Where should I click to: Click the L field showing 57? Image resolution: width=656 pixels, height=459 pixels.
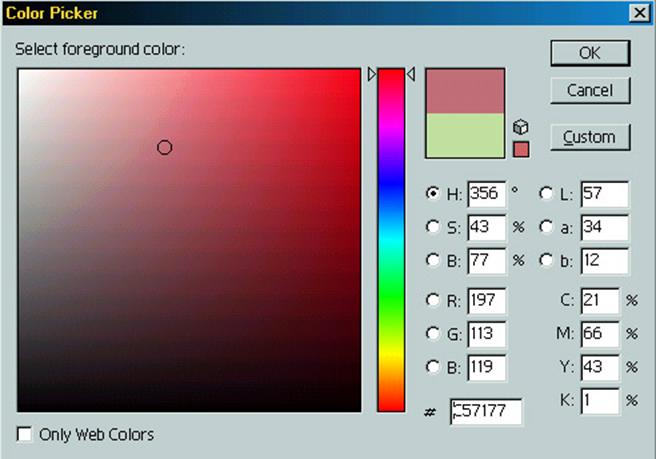(605, 194)
